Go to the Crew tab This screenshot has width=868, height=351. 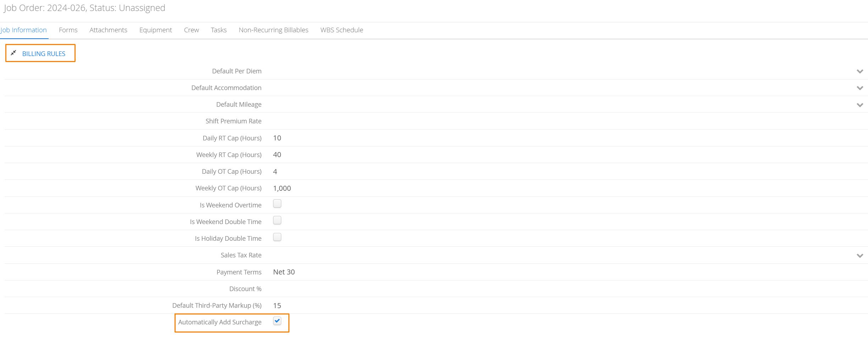192,30
